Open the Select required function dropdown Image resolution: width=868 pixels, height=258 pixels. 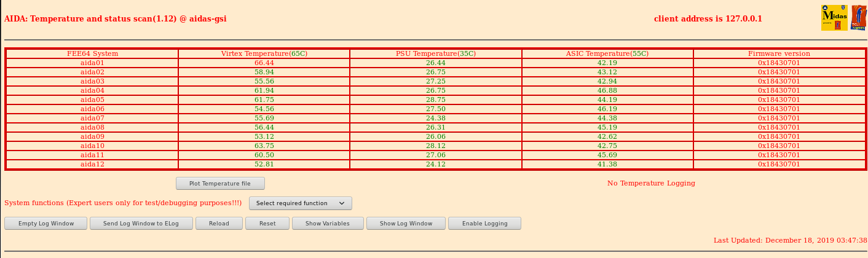[x=301, y=203]
